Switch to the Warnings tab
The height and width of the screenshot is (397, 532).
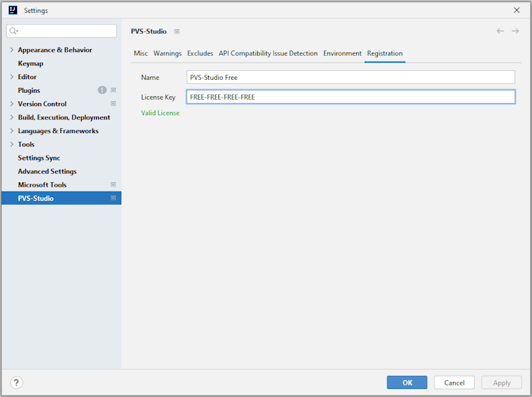167,53
